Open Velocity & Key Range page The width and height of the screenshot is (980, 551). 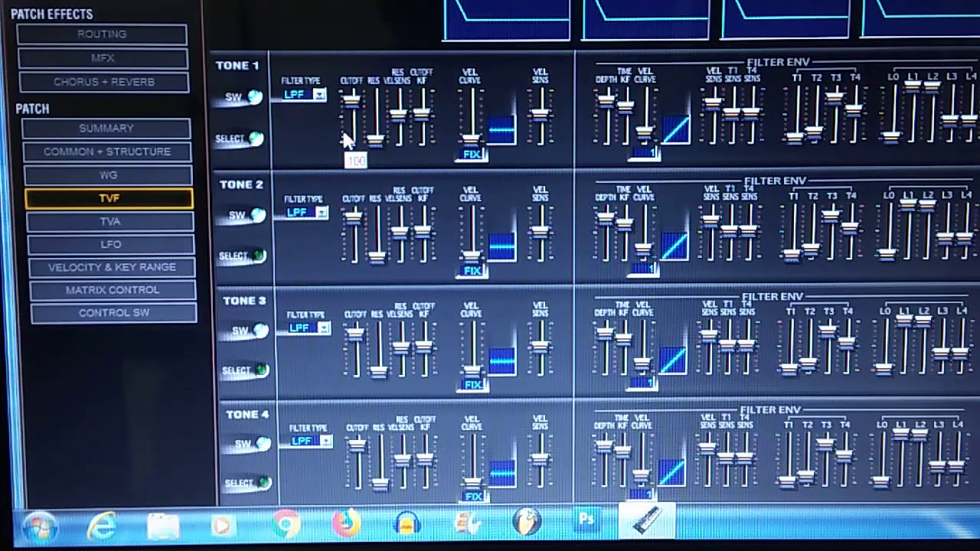[112, 267]
